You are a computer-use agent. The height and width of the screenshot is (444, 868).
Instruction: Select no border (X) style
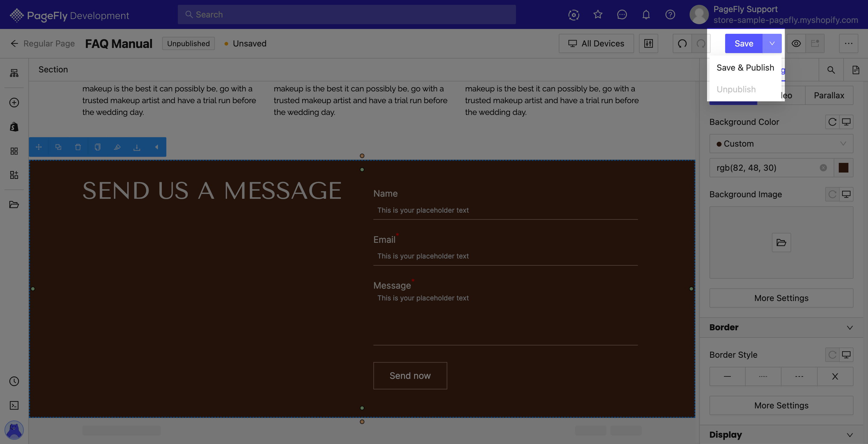coord(835,376)
